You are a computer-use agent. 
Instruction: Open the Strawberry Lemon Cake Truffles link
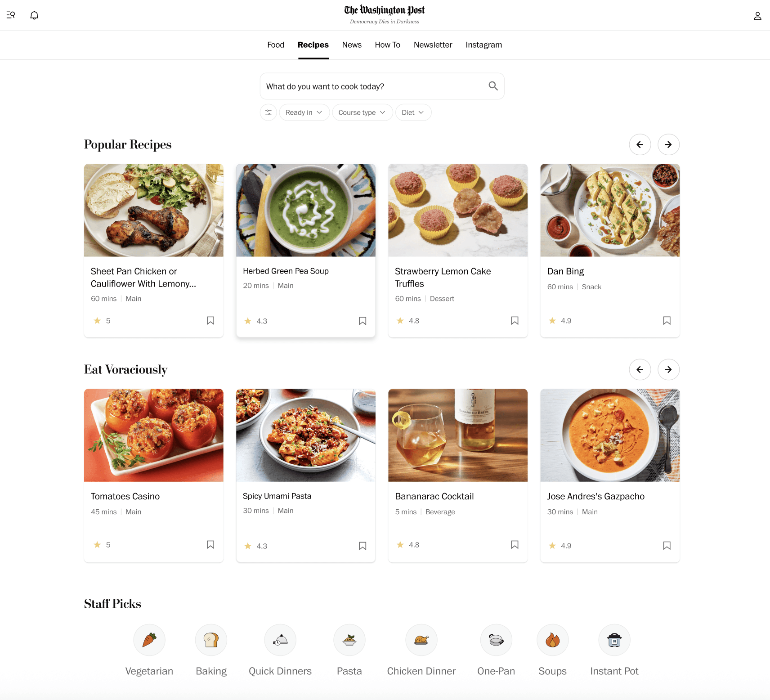pyautogui.click(x=443, y=278)
